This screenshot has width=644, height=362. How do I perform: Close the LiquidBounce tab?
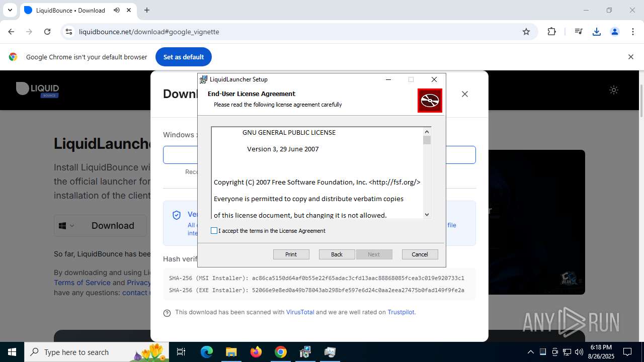click(x=128, y=10)
